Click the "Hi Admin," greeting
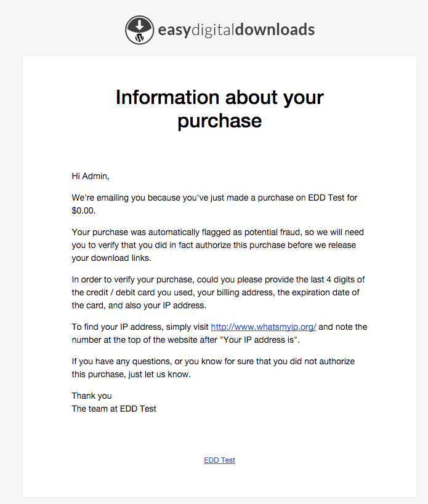428x504 pixels. tap(91, 176)
